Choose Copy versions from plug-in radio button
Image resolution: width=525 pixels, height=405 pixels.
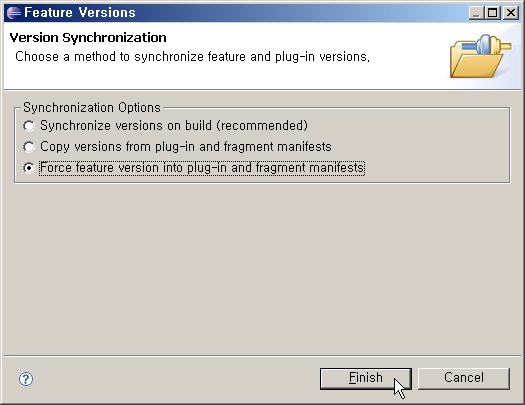29,147
